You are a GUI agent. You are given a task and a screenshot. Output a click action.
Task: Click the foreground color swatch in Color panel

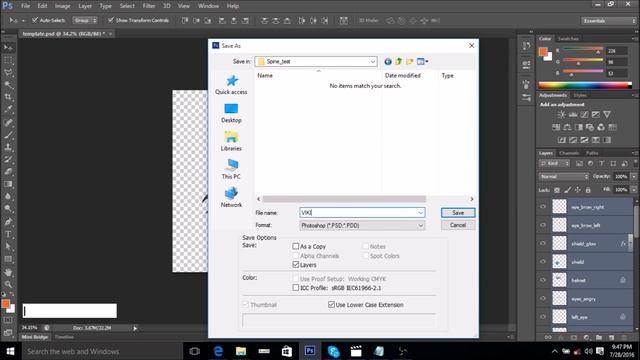[x=543, y=52]
